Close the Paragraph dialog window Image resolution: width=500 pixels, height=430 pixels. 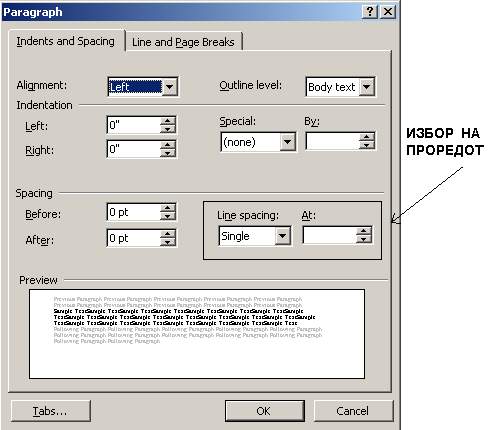pyautogui.click(x=388, y=12)
